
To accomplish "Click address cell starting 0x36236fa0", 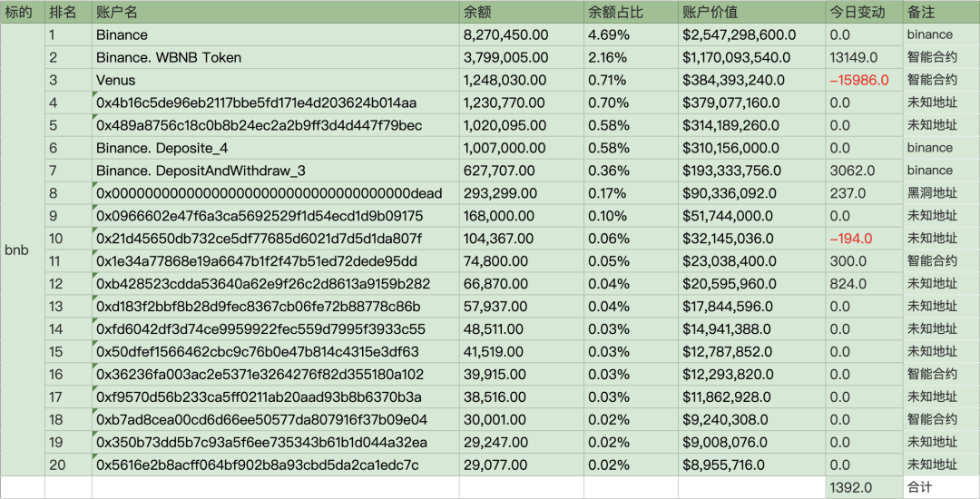I will tap(275, 374).
